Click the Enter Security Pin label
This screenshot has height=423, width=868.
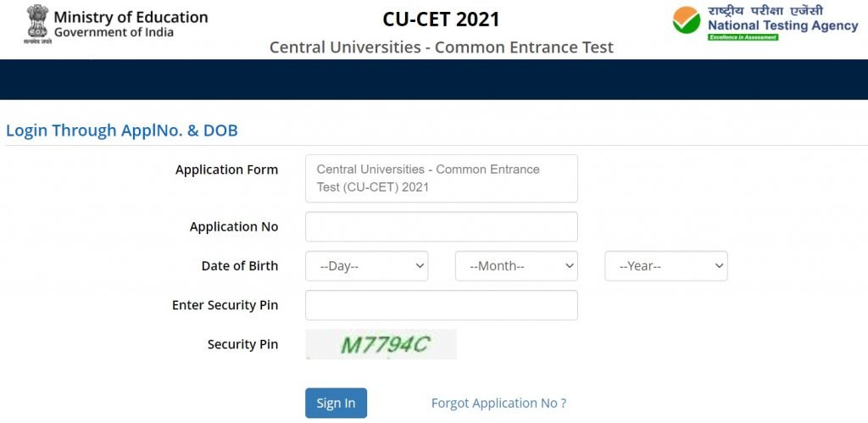[x=225, y=305]
